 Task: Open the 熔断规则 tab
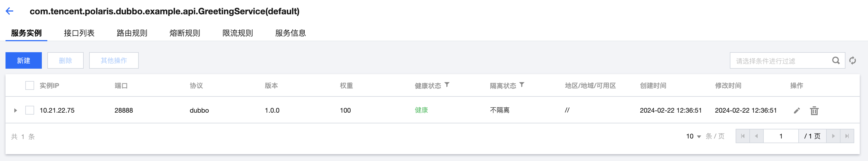pyautogui.click(x=185, y=33)
